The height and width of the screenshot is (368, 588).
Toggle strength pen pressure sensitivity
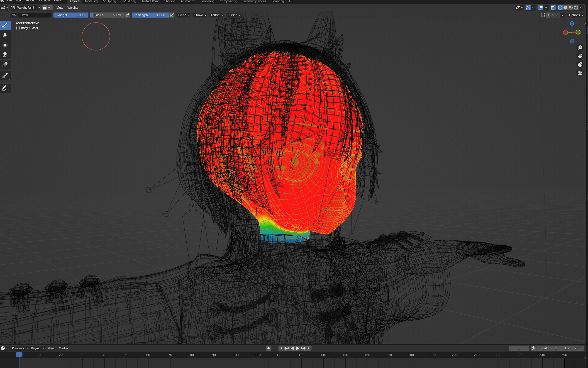172,15
